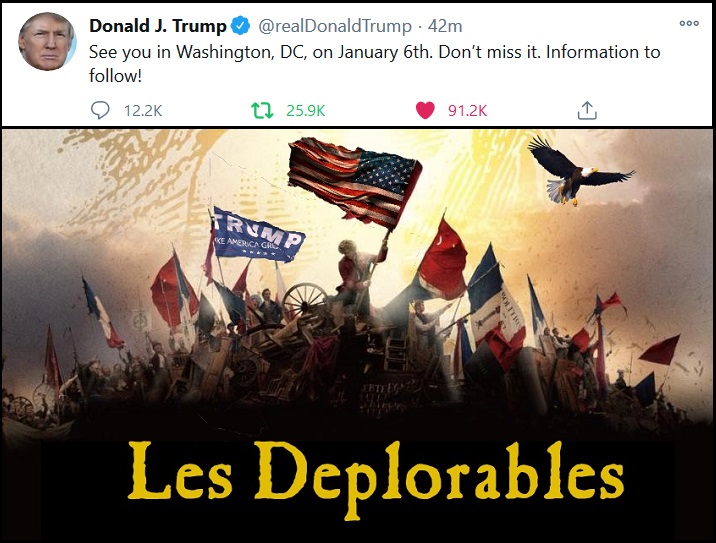Click the share upload arrow icon
This screenshot has width=716, height=543.
587,110
